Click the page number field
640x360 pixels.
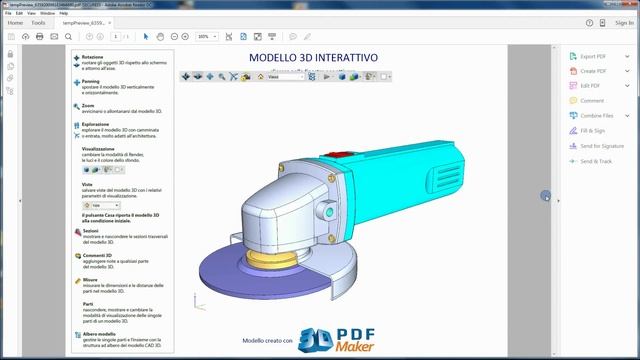coord(116,37)
